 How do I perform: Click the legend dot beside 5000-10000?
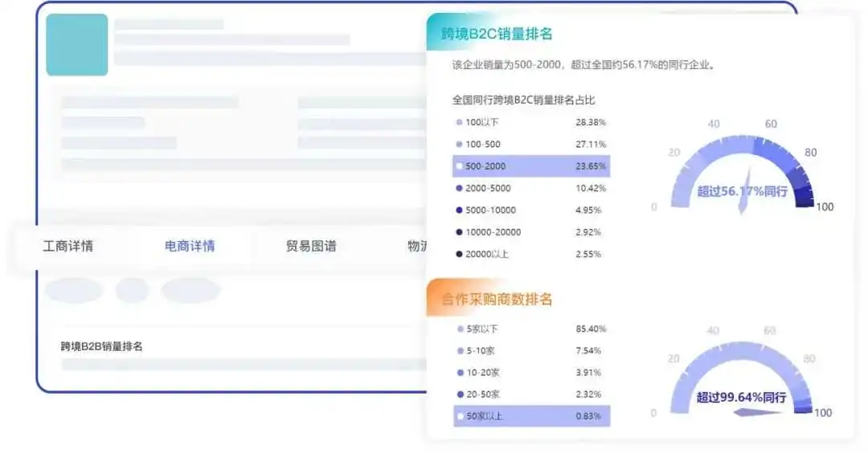pyautogui.click(x=459, y=210)
